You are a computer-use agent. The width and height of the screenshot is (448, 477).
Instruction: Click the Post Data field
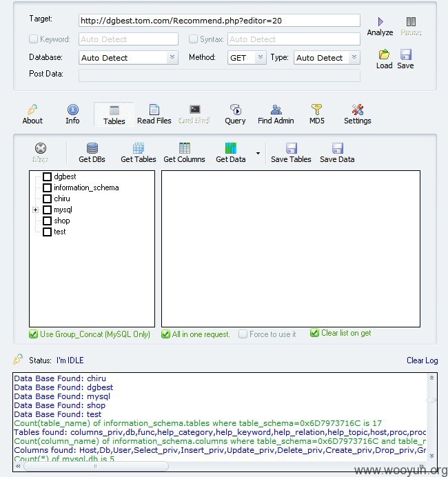click(x=219, y=75)
